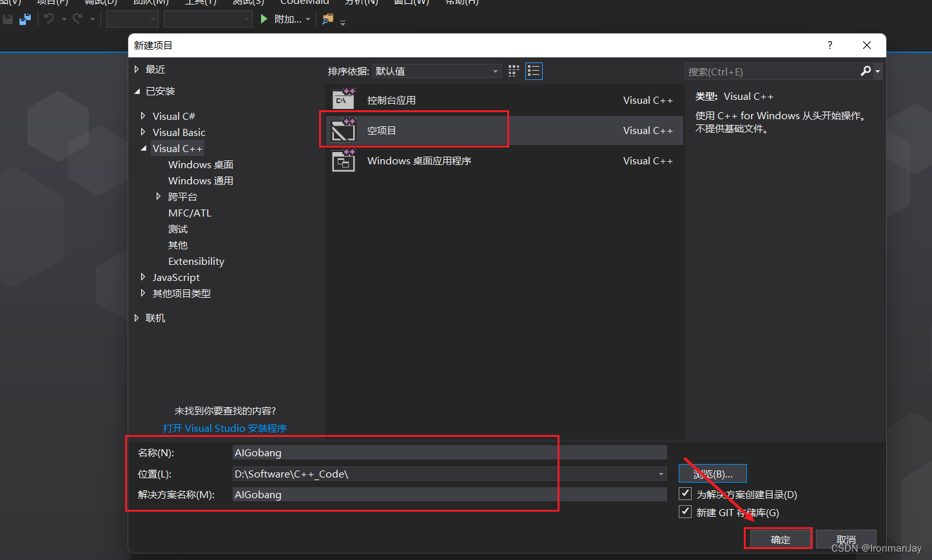Image resolution: width=932 pixels, height=560 pixels.
Task: Click the 位置 path input field
Action: coord(449,474)
